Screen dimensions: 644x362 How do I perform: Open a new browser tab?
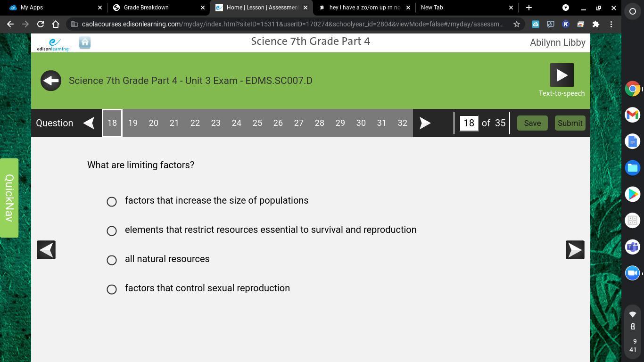click(528, 8)
